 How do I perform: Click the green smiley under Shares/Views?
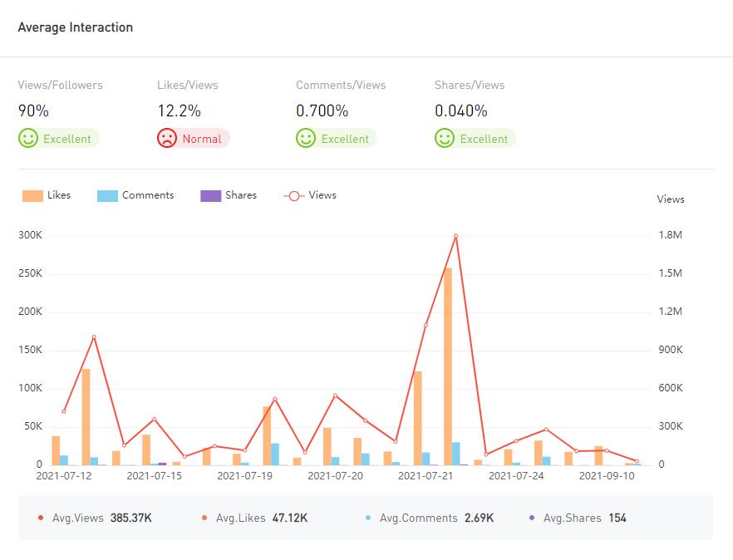(445, 139)
